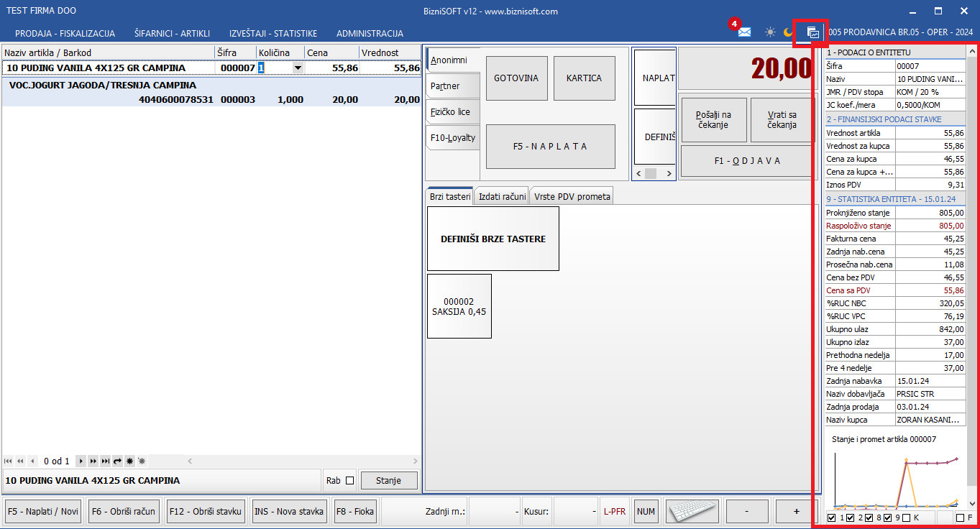The image size is (980, 529).
Task: Go to next record arrow in navigator
Action: coord(81,461)
